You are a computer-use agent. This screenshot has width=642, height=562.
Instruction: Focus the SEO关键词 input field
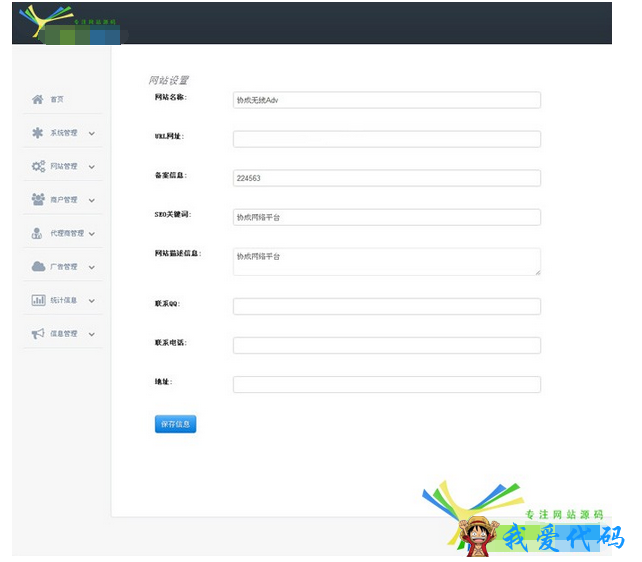387,217
